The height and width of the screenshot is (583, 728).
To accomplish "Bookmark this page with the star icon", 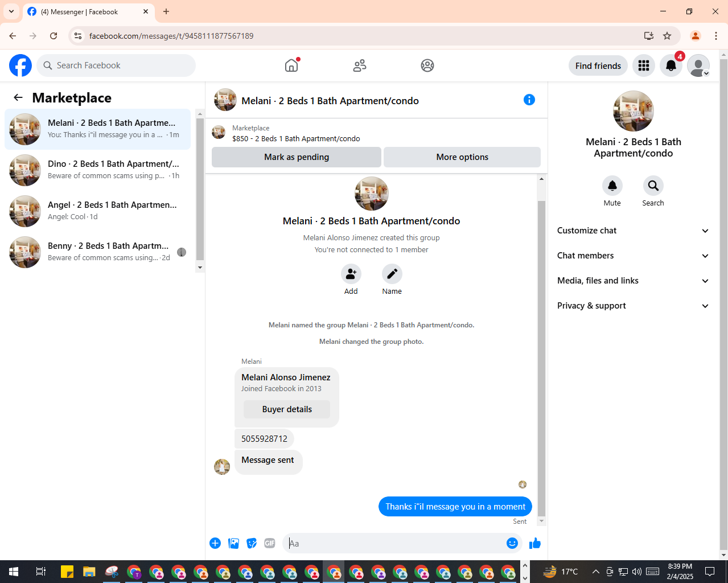I will (x=667, y=36).
